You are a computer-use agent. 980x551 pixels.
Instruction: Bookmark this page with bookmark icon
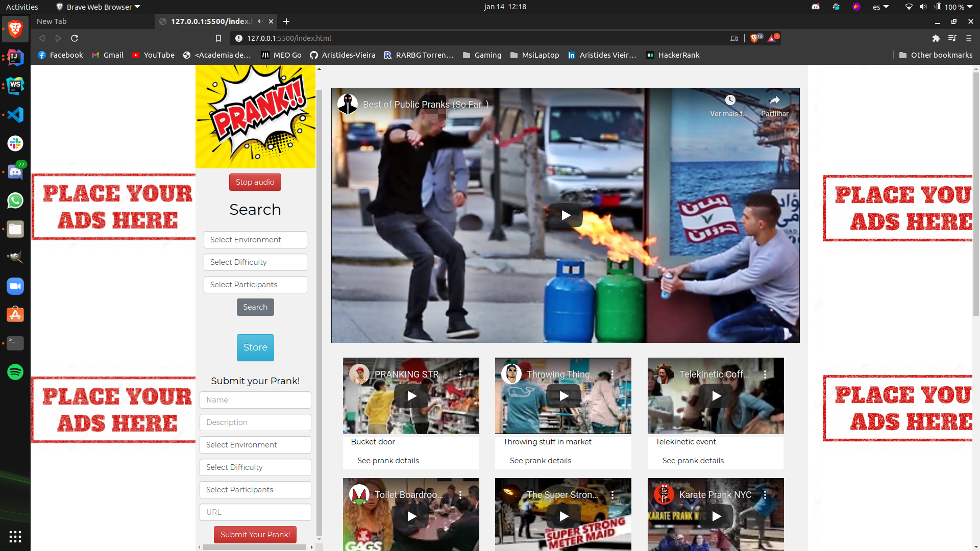coord(218,38)
